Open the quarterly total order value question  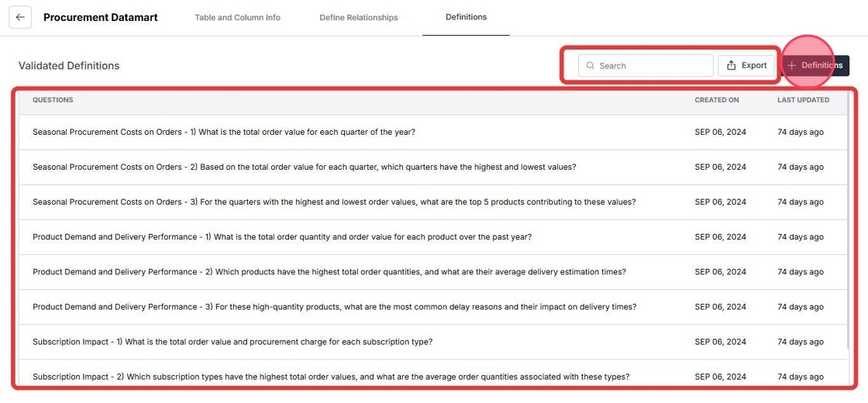pyautogui.click(x=433, y=133)
